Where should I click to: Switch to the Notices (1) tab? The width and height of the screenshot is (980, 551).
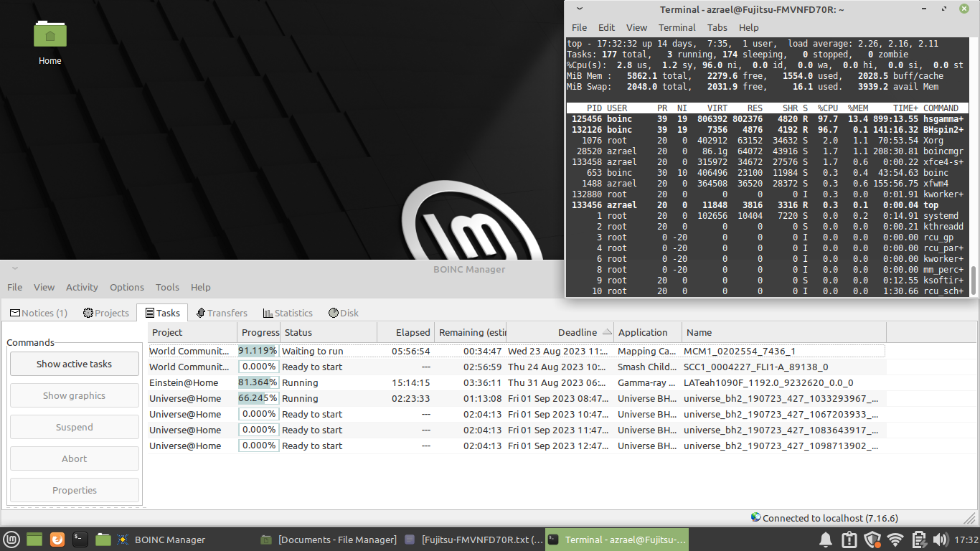click(39, 313)
